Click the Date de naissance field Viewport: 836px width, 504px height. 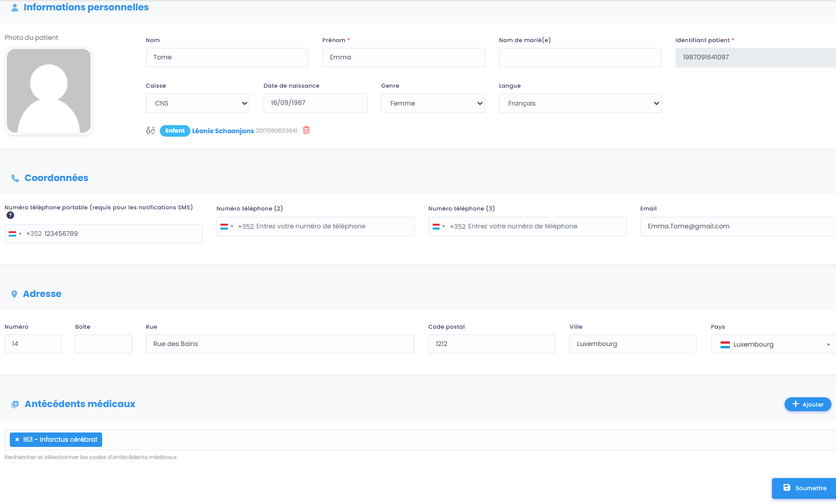pyautogui.click(x=316, y=103)
